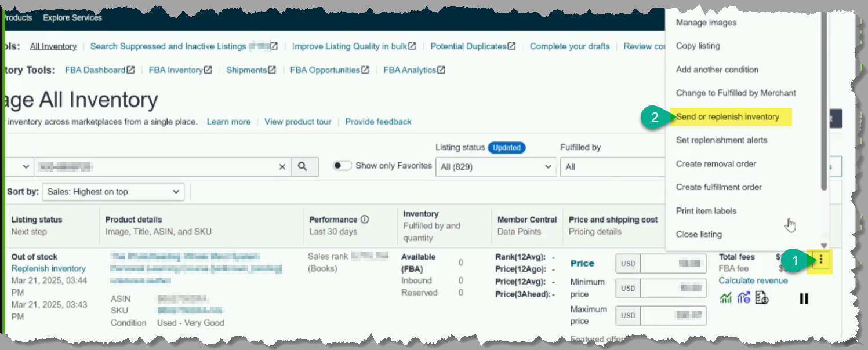
Task: Select Manage images from the menu
Action: [706, 23]
